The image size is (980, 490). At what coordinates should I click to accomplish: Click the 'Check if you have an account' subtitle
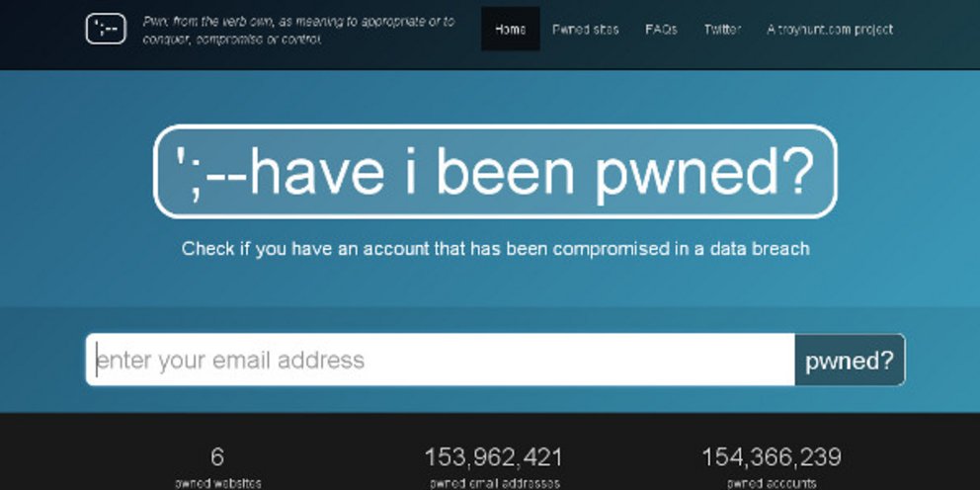tap(496, 249)
